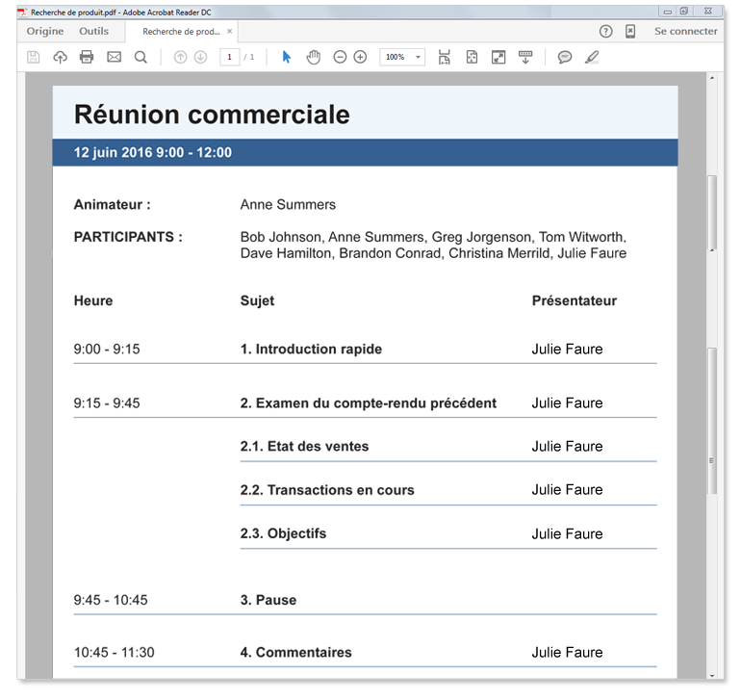Open the search magnifier tool
This screenshot has width=741, height=700.
pyautogui.click(x=141, y=57)
